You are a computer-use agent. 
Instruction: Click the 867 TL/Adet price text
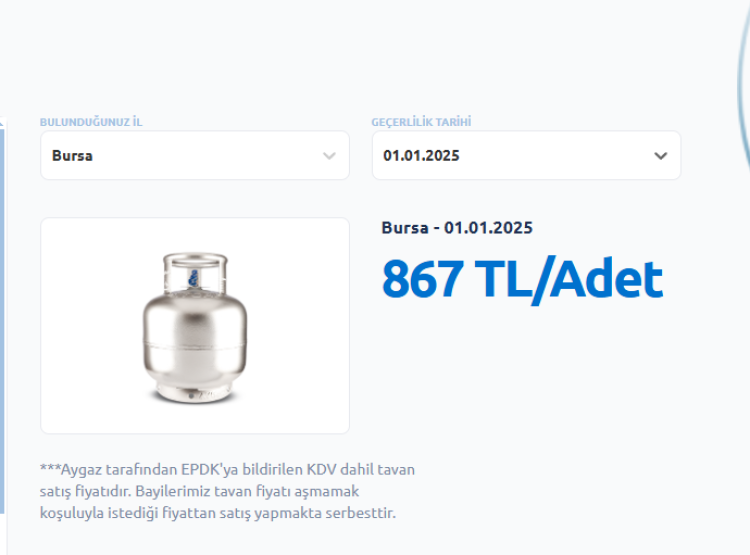(522, 280)
